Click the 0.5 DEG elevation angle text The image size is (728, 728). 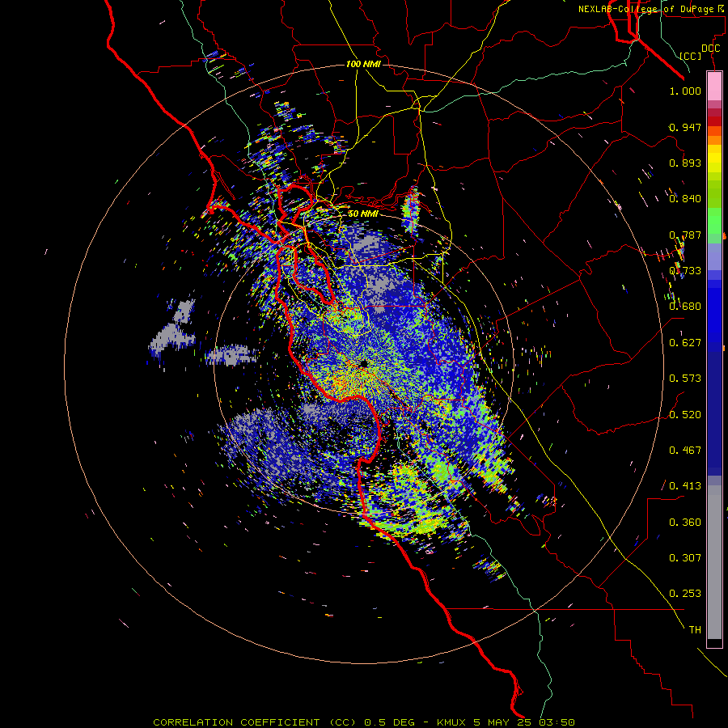[391, 722]
